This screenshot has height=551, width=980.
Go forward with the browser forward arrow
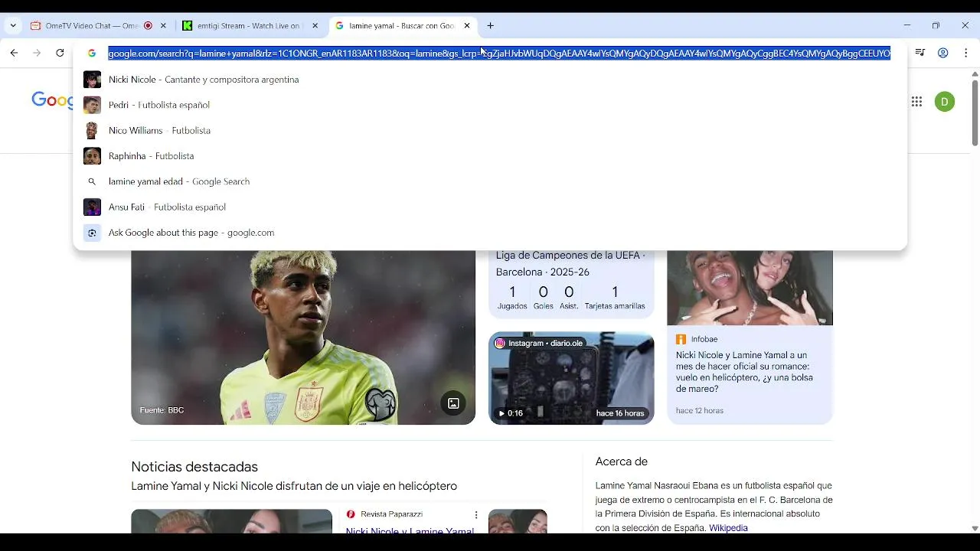(x=37, y=53)
